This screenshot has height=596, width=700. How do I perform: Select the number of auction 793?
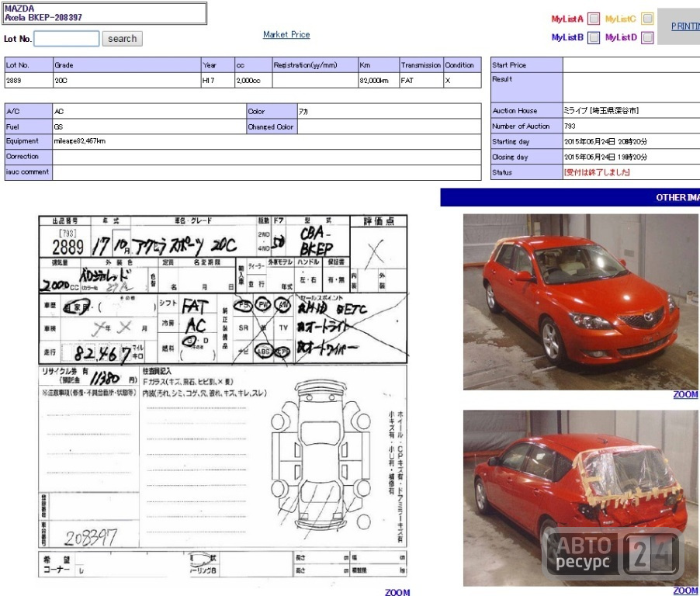tap(570, 126)
